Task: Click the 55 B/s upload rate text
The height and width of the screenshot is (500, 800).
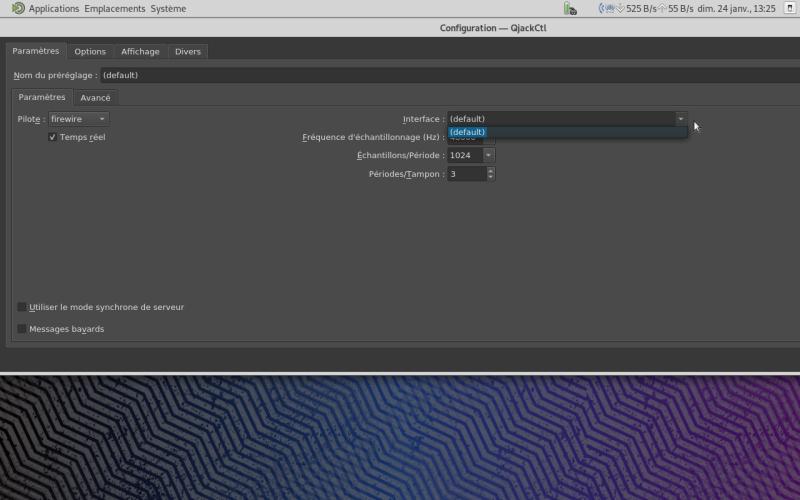Action: pos(681,9)
